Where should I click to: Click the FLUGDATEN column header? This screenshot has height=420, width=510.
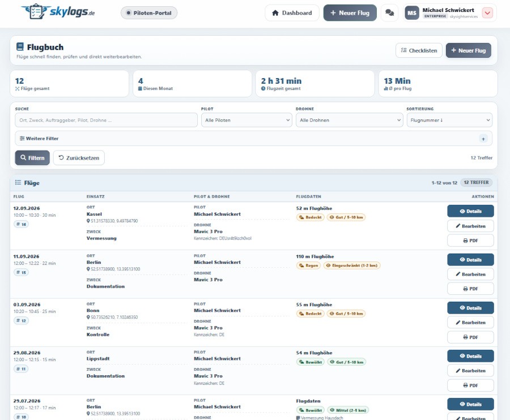(308, 196)
